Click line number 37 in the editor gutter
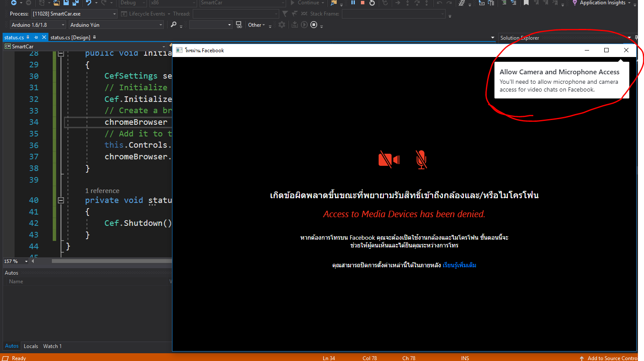Viewport: 644px width, 361px height. (x=34, y=157)
